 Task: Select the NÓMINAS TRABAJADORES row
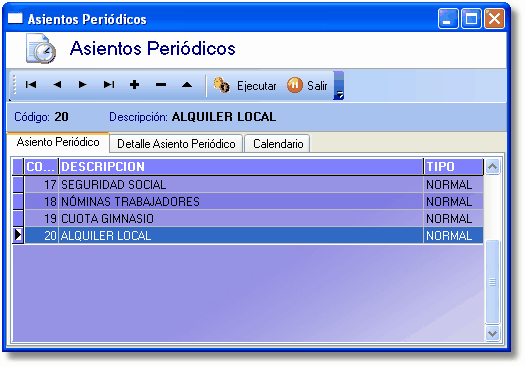[248, 202]
